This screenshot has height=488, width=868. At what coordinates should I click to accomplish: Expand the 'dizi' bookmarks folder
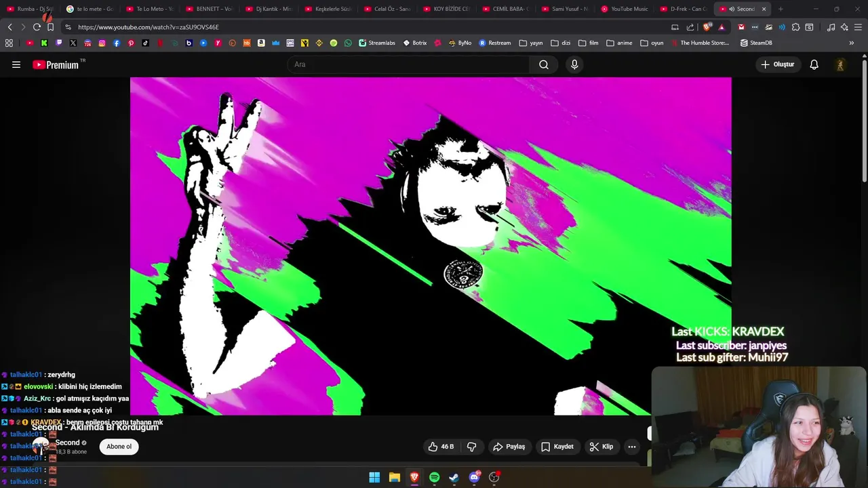(x=561, y=43)
